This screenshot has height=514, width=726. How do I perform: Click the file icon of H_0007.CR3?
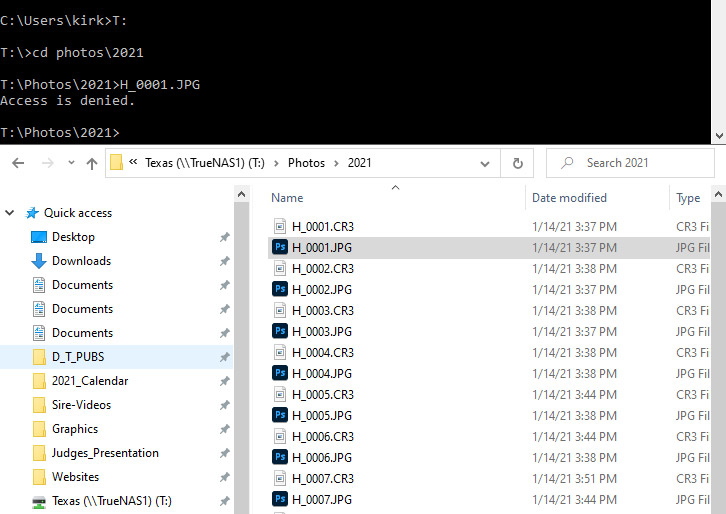coord(280,478)
